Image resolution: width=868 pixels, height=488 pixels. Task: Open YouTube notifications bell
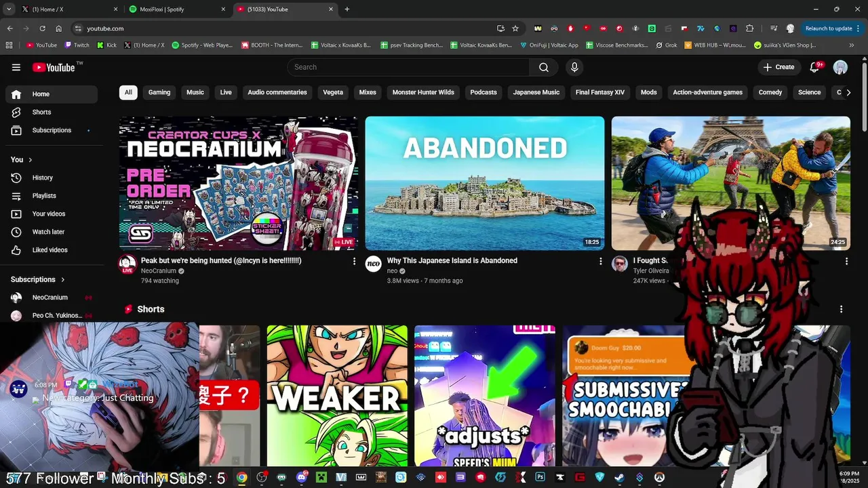point(815,67)
